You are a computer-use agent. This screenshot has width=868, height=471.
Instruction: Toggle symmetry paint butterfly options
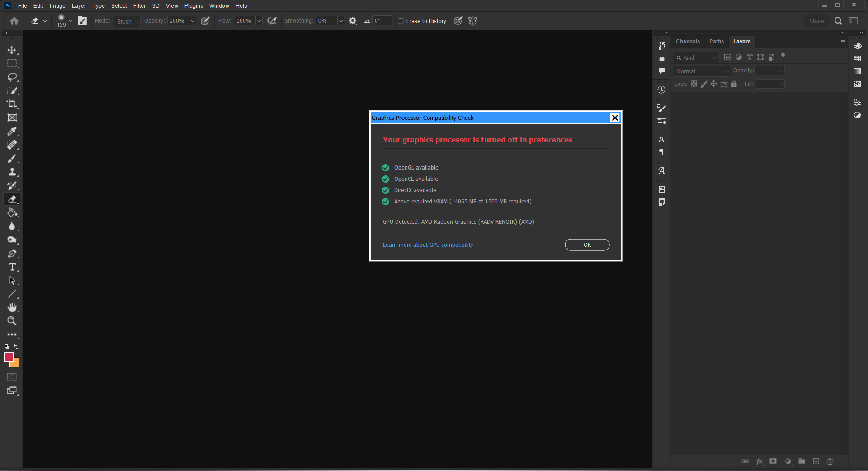click(473, 21)
